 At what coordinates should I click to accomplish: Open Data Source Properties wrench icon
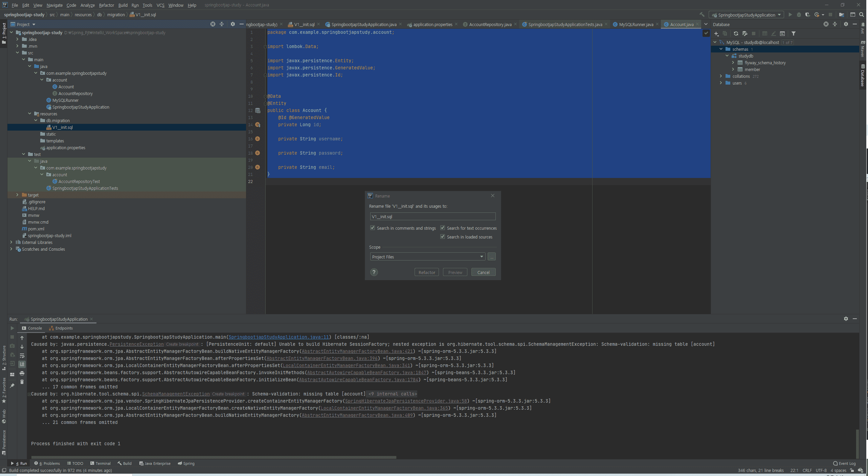[744, 33]
